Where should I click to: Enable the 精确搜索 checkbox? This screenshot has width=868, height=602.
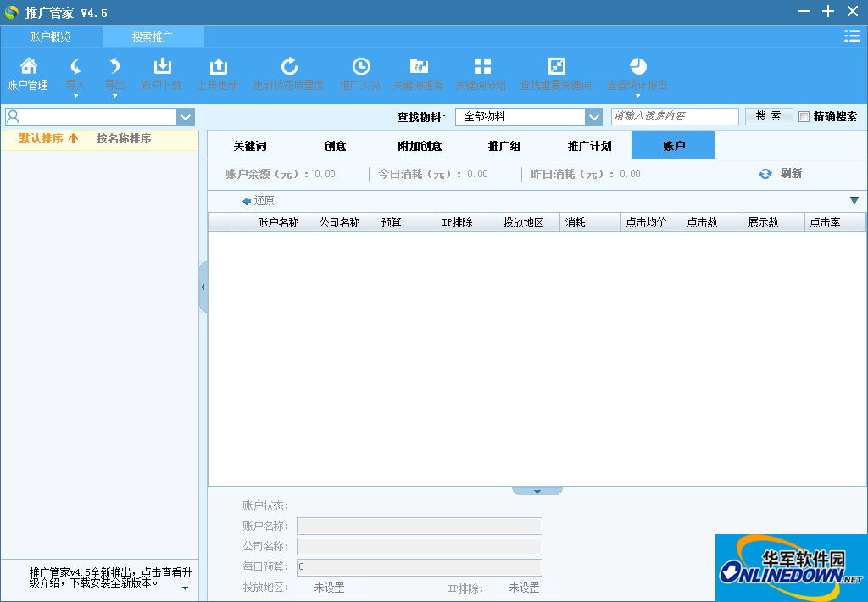point(804,117)
